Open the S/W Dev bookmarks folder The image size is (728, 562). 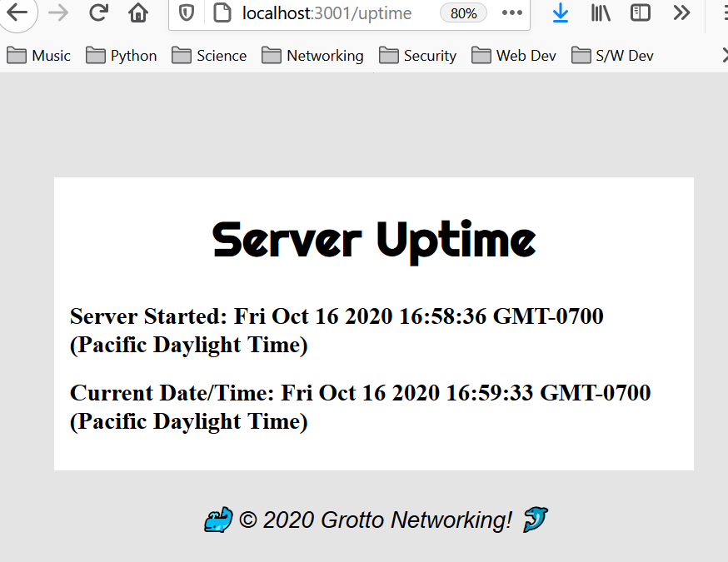[x=612, y=56]
